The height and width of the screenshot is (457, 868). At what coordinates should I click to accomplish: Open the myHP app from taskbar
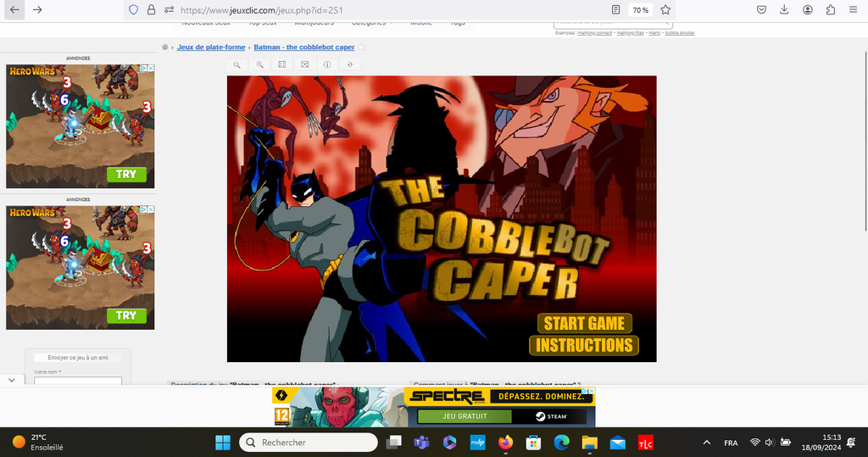click(477, 443)
